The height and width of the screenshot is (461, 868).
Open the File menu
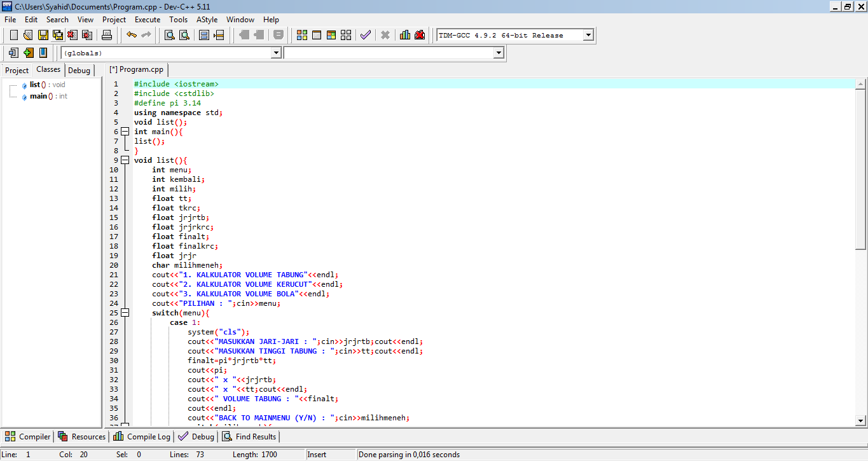coord(10,20)
